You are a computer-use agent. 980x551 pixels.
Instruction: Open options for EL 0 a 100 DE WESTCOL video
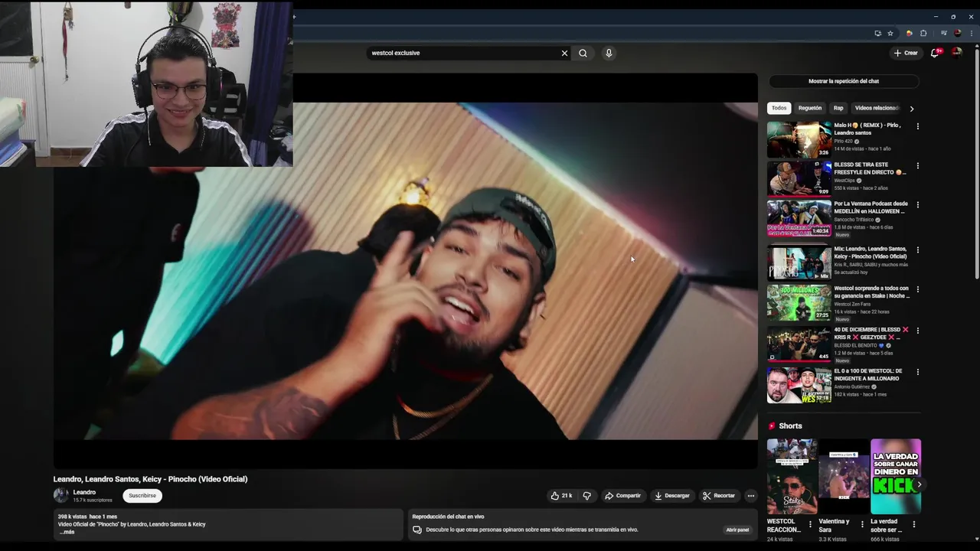[x=917, y=372]
